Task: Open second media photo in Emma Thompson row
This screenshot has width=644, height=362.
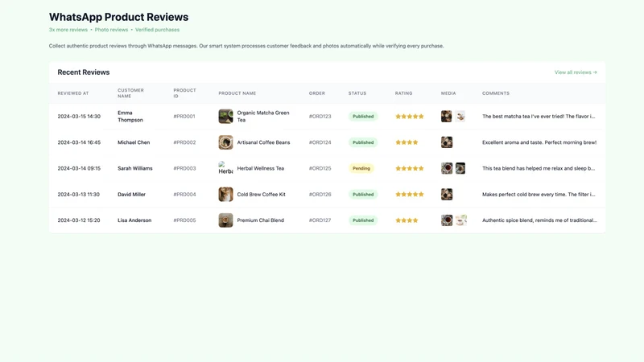Action: [460, 116]
